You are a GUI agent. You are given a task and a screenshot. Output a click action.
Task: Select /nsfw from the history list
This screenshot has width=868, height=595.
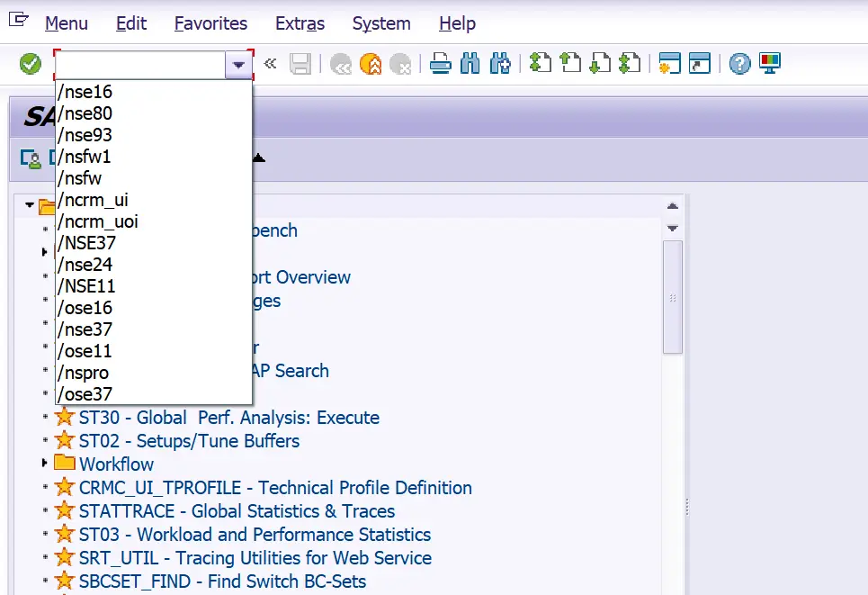coord(154,178)
